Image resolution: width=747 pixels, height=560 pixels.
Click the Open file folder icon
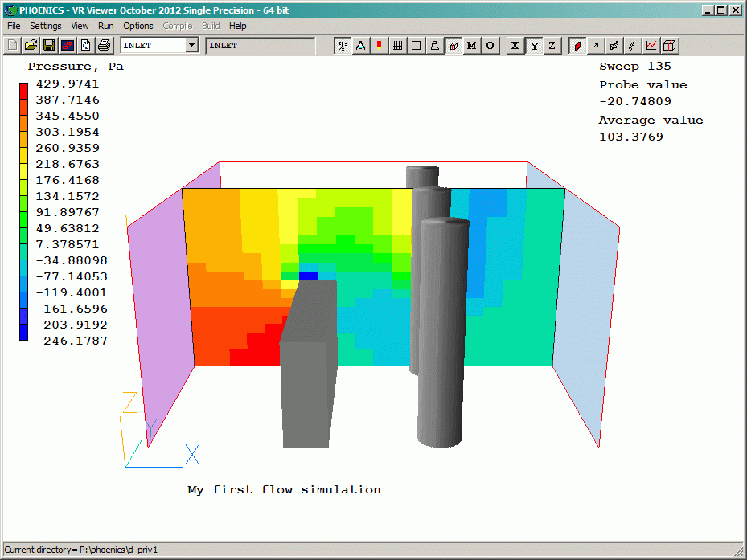coord(31,46)
